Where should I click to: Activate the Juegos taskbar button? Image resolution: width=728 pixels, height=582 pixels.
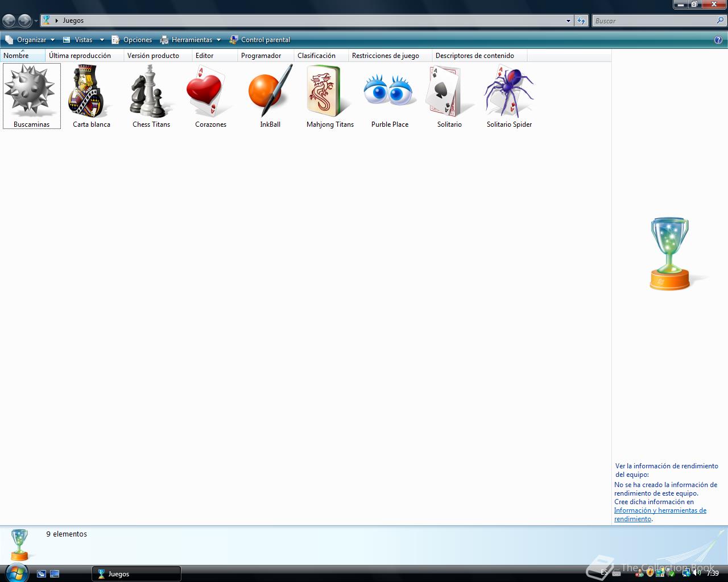tap(136, 574)
